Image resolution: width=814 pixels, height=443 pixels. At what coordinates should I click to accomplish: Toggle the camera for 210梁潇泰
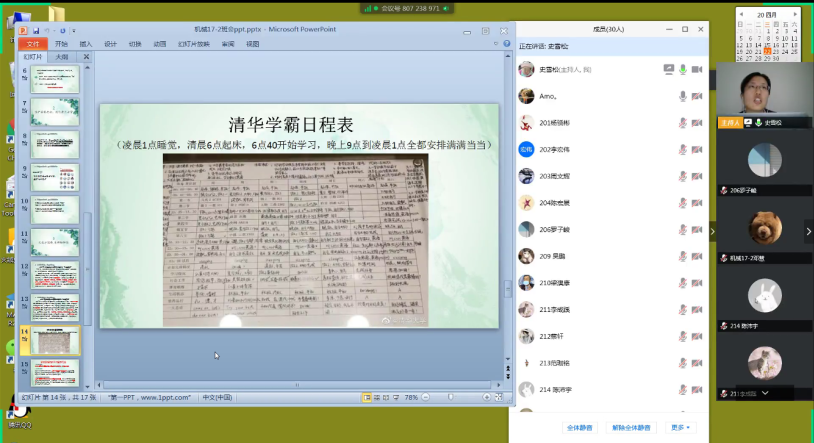697,283
